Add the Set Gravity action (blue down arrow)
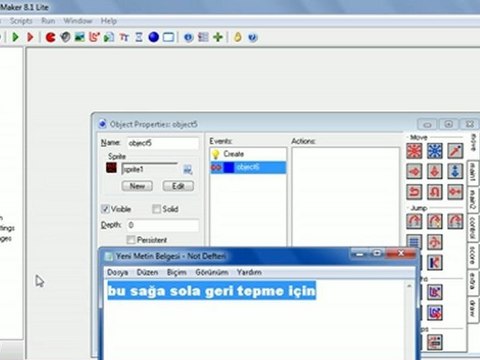Viewport: 480px width, 360px height. [x=455, y=172]
